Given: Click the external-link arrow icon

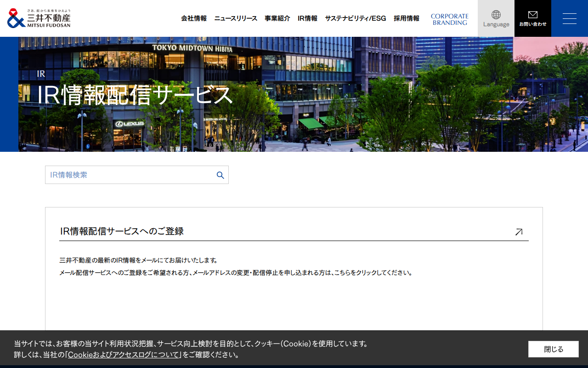Looking at the screenshot, I should coord(519,232).
